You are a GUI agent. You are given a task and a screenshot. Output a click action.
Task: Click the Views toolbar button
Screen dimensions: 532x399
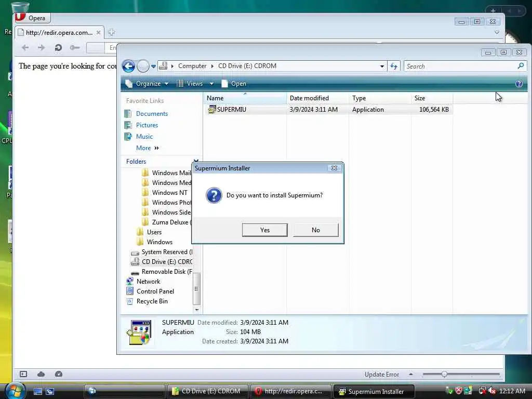[x=190, y=84]
